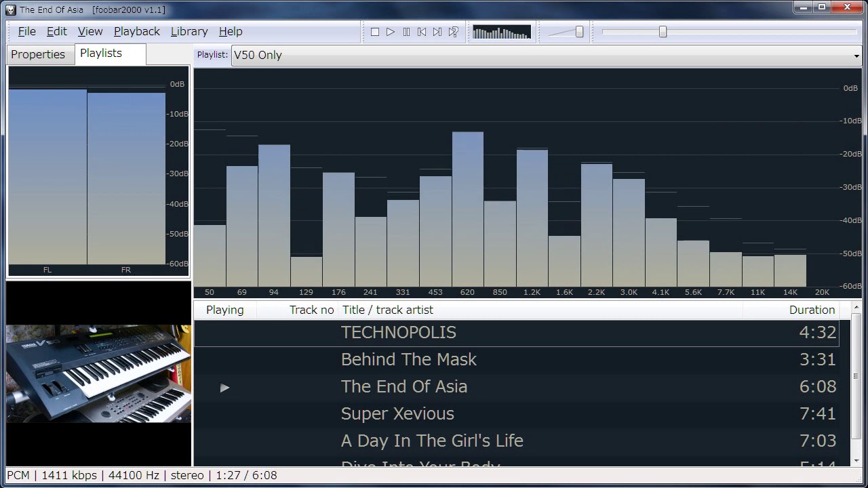Click the 1.2K spectrum bar

pos(532,218)
